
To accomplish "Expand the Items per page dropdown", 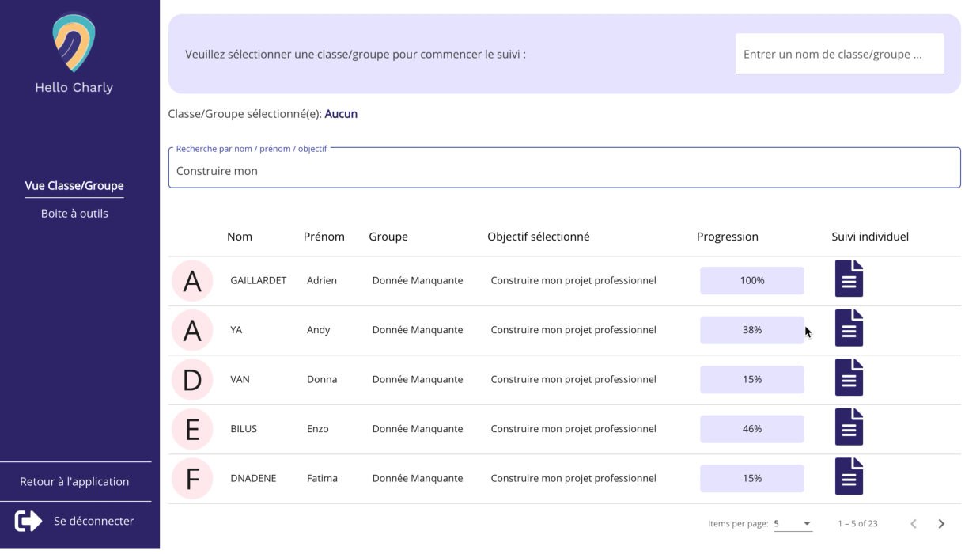I will coord(793,524).
